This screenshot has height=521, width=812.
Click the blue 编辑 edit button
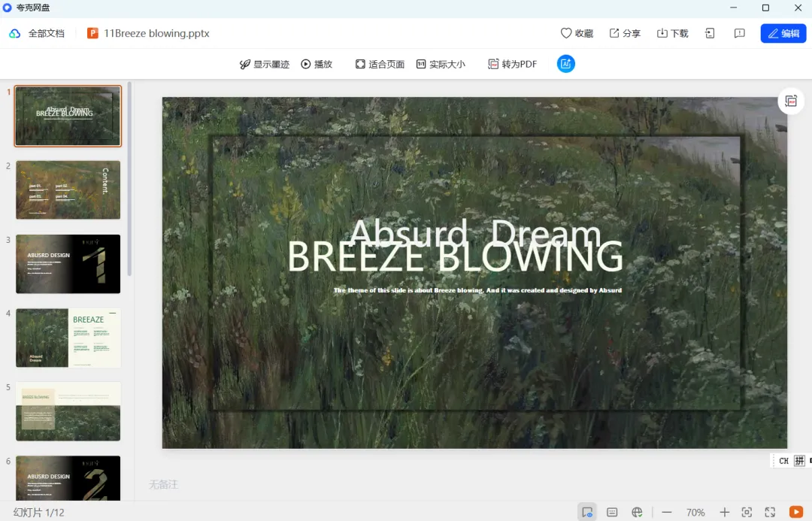783,34
